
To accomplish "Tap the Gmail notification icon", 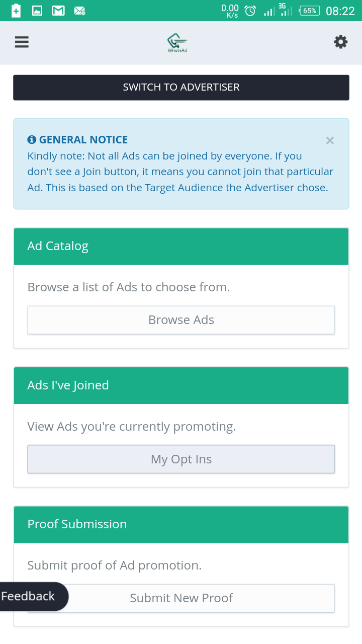I will click(58, 11).
